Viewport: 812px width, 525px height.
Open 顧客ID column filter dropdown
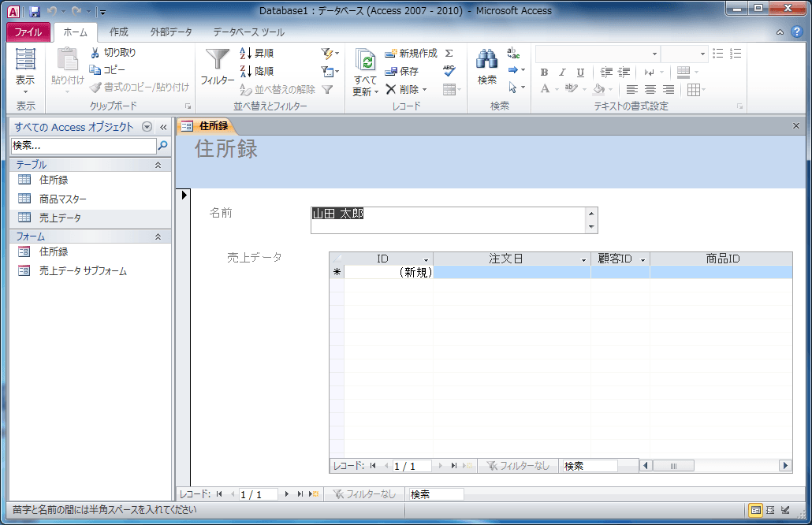[x=643, y=259]
